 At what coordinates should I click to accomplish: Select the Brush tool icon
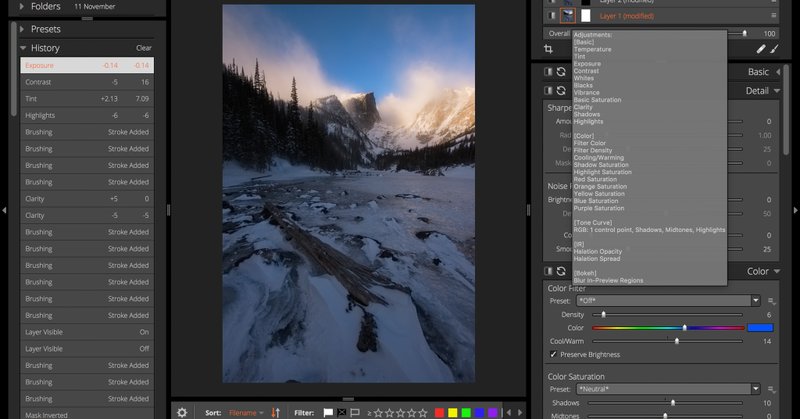point(774,49)
